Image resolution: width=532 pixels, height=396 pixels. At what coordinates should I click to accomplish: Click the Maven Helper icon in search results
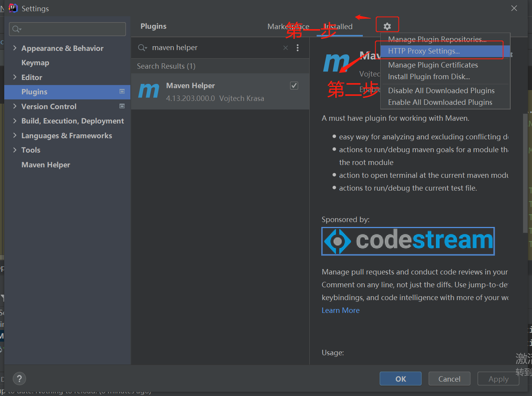pos(149,91)
